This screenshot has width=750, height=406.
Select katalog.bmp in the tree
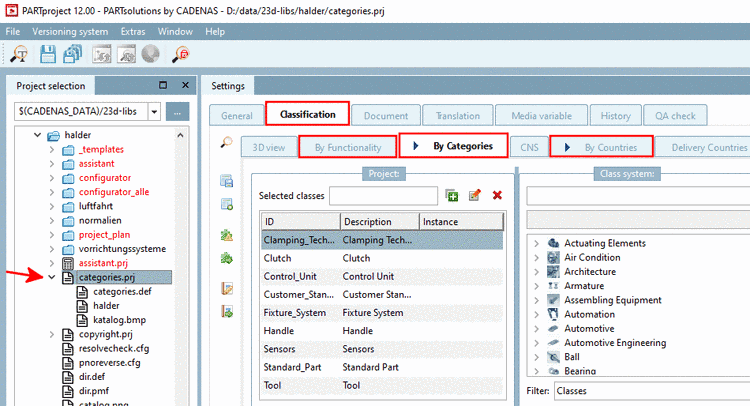(119, 320)
